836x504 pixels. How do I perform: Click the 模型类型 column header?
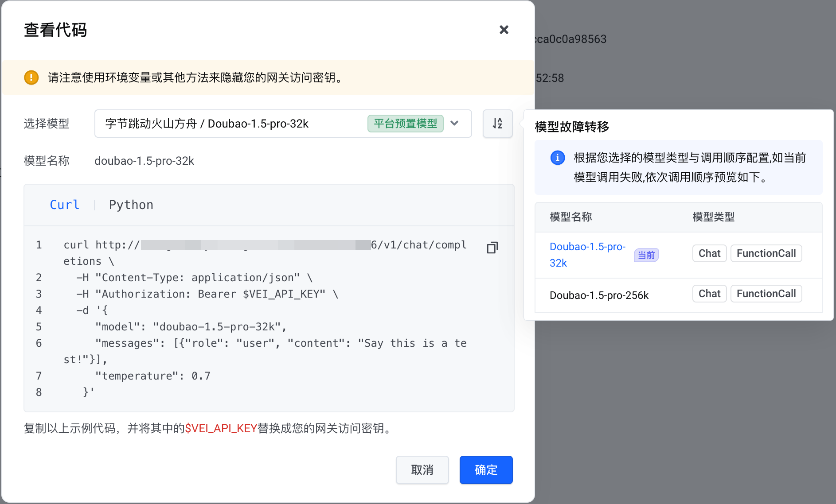(x=714, y=217)
